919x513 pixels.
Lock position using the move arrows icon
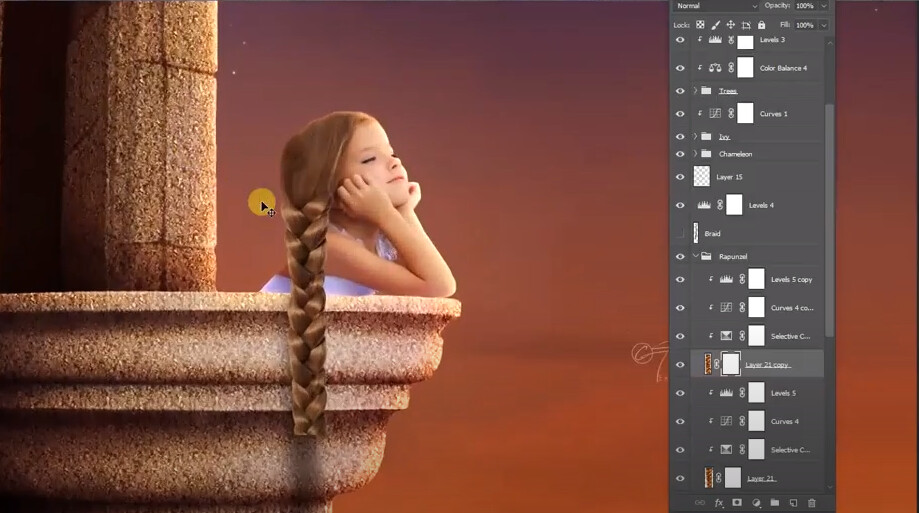pos(730,25)
